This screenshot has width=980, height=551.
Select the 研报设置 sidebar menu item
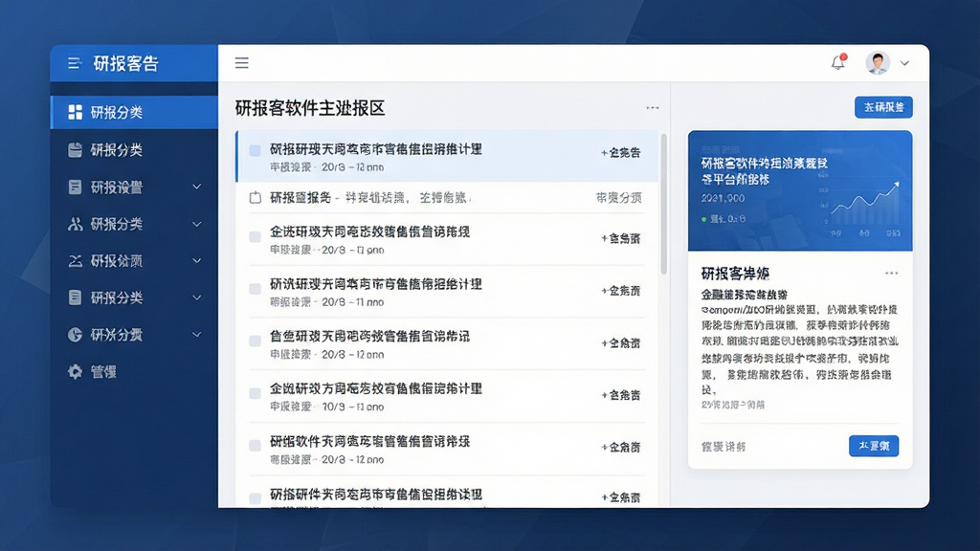134,187
